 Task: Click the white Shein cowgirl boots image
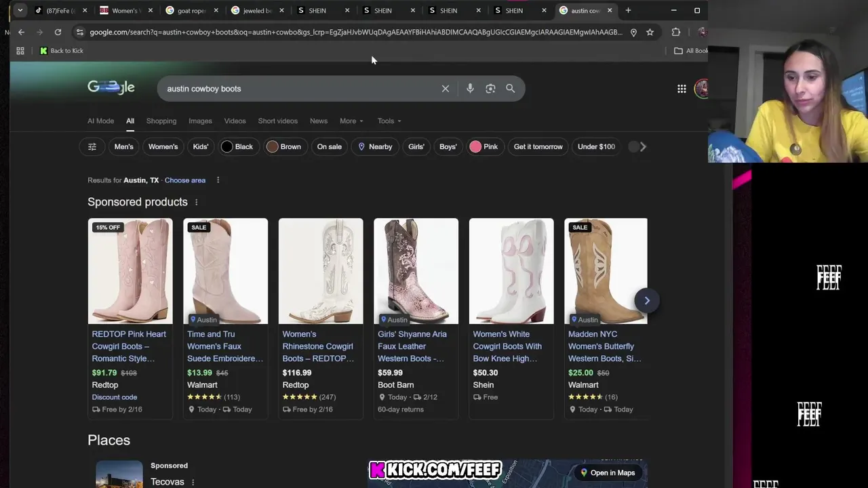(x=511, y=271)
